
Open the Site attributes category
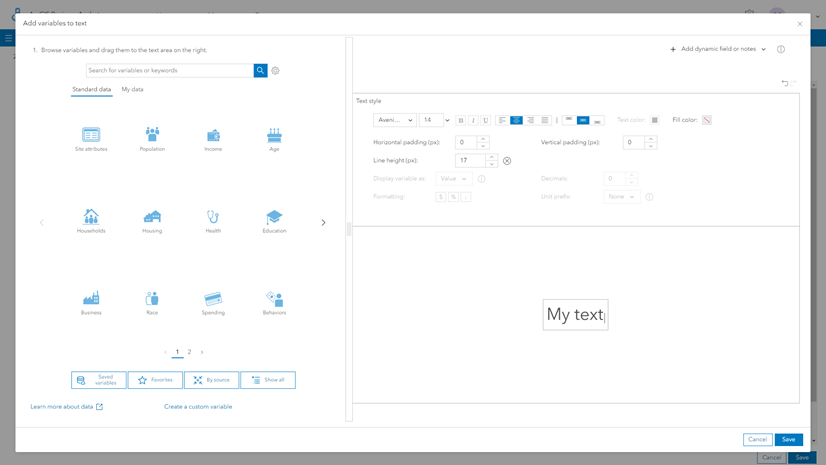(x=91, y=139)
